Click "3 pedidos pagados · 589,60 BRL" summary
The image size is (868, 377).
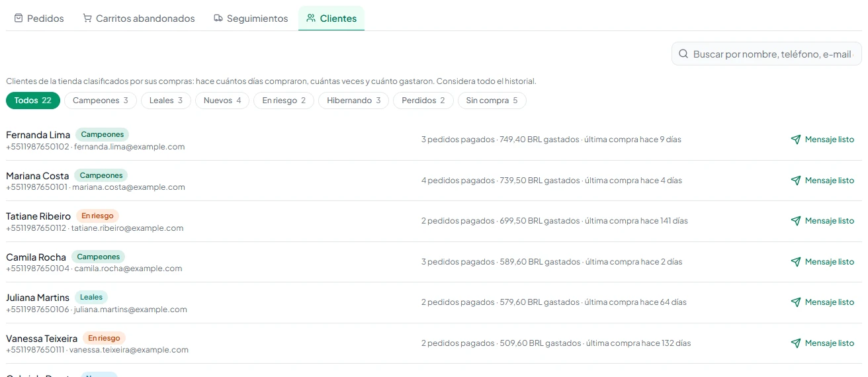[x=552, y=262]
